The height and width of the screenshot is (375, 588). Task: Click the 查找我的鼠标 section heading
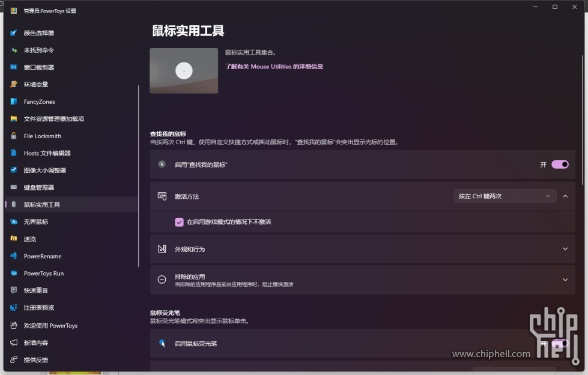pos(168,133)
